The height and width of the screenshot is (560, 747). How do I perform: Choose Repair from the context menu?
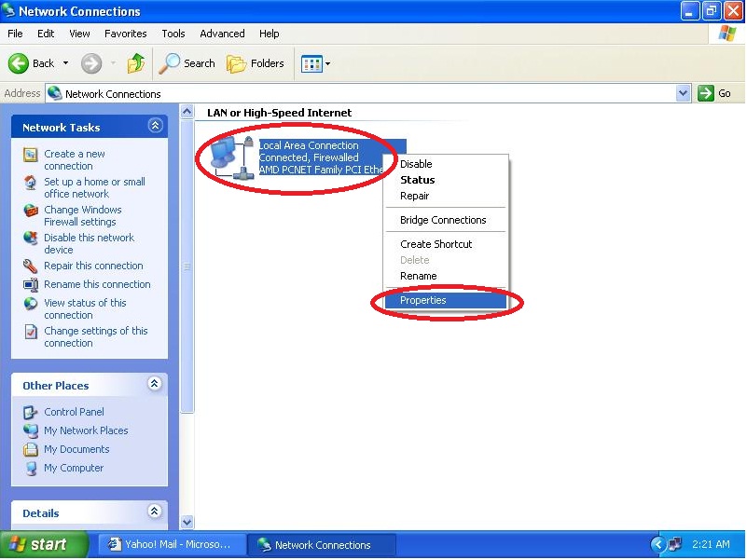click(446, 197)
